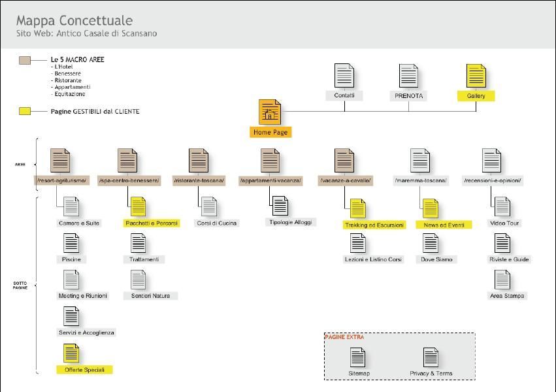
Task: Click the Offerte Speciali yellow icon
Action: [71, 353]
